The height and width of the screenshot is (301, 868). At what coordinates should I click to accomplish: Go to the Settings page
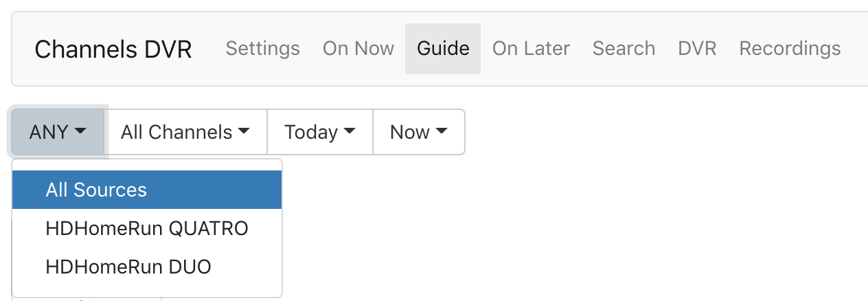pos(262,49)
